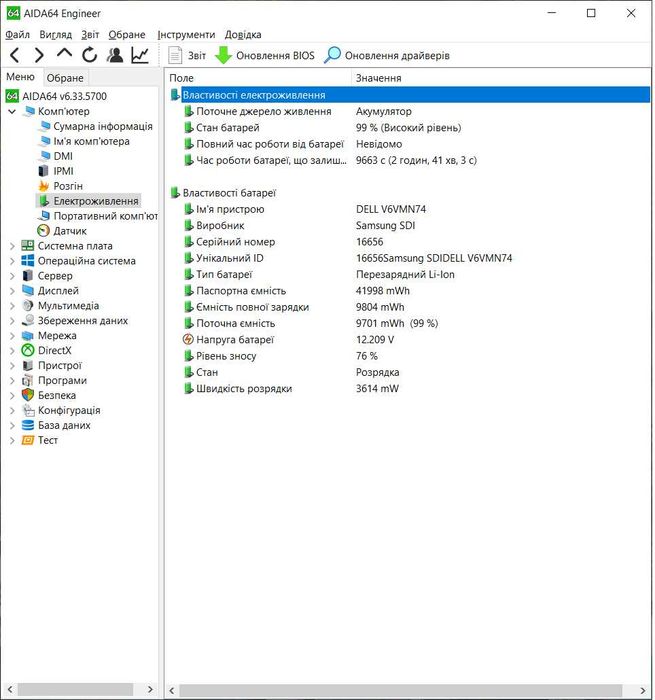Click the База даних database icon

28,425
